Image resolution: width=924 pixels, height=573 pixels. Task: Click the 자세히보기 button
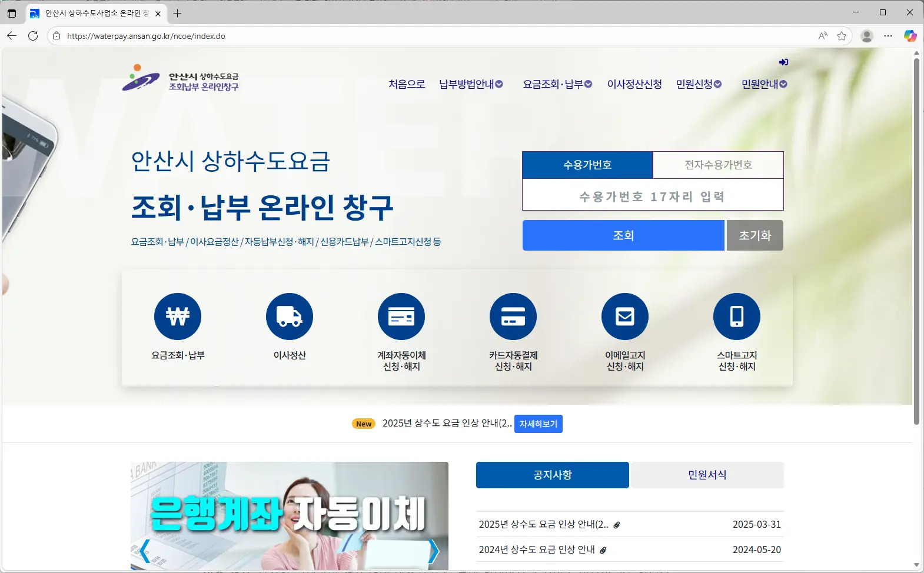tap(539, 424)
